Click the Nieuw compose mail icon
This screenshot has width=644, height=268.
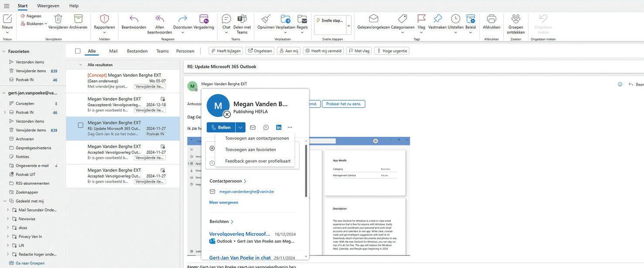(7, 19)
